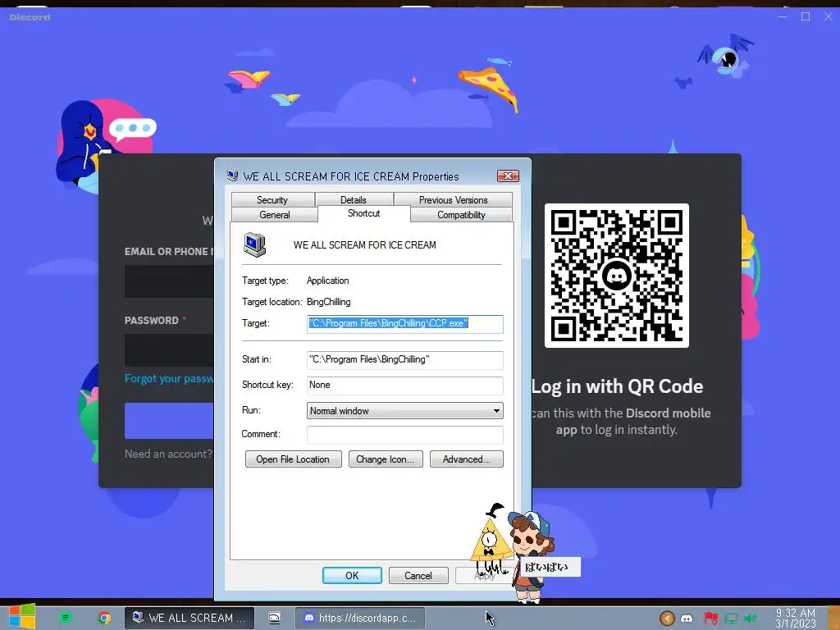Open the Compatibility tab

click(461, 215)
